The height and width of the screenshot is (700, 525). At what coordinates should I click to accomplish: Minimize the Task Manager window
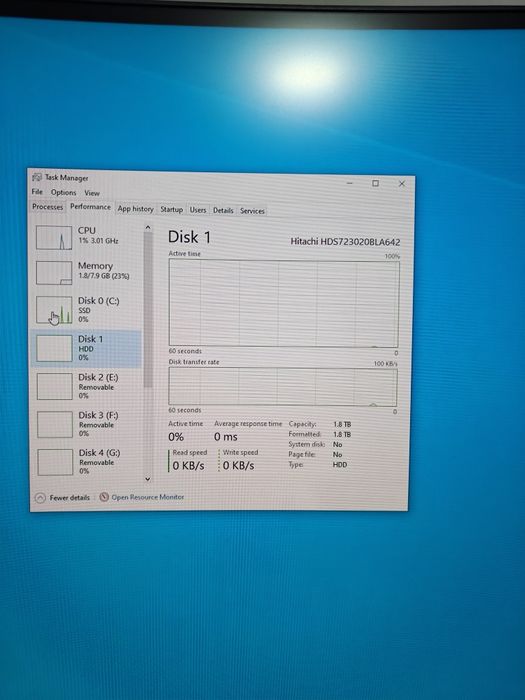pyautogui.click(x=350, y=183)
